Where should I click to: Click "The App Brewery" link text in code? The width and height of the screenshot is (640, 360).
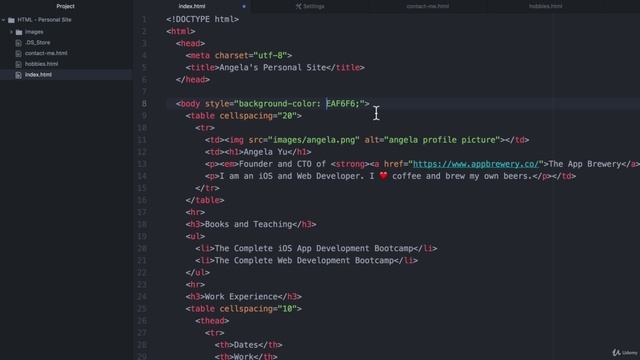point(584,164)
